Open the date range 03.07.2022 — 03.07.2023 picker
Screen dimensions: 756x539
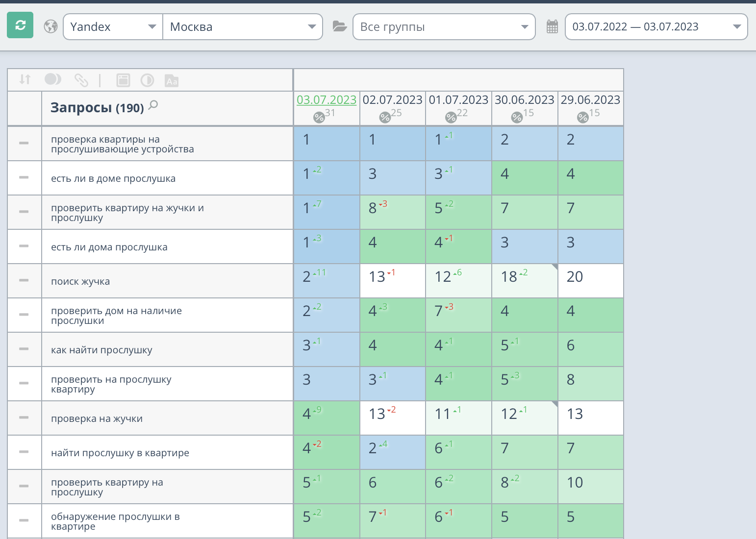656,26
